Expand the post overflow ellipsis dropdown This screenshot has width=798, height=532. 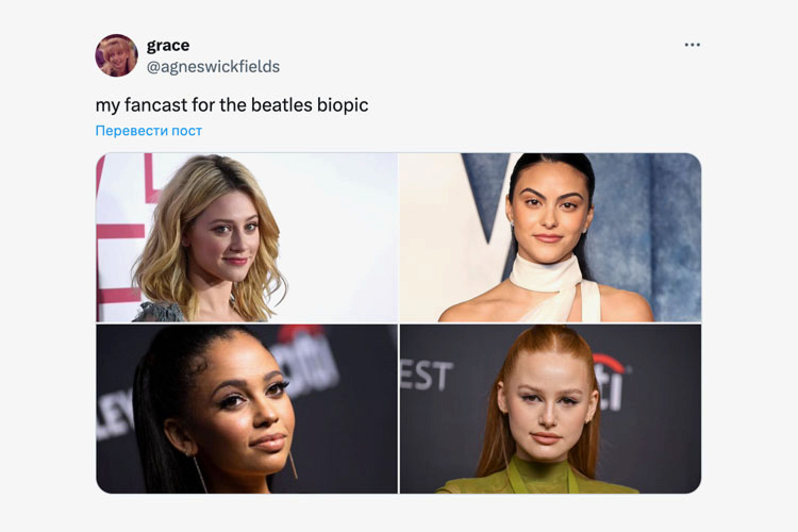(x=692, y=45)
